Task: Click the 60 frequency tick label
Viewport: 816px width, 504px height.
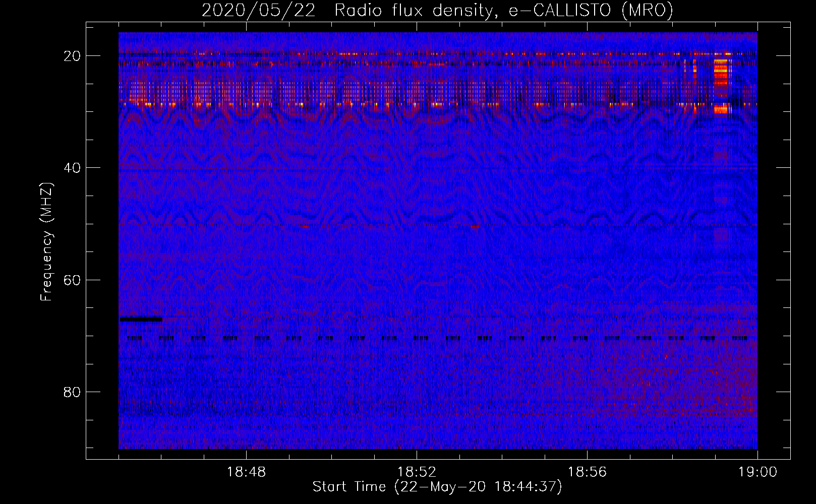Action: (73, 280)
